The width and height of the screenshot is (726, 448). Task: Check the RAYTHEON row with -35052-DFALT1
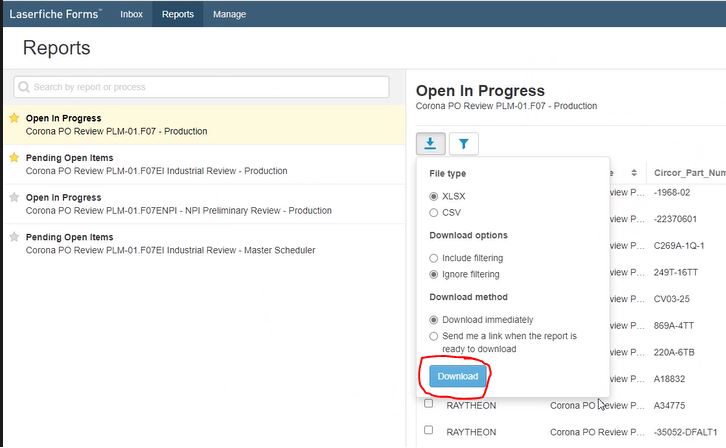429,430
